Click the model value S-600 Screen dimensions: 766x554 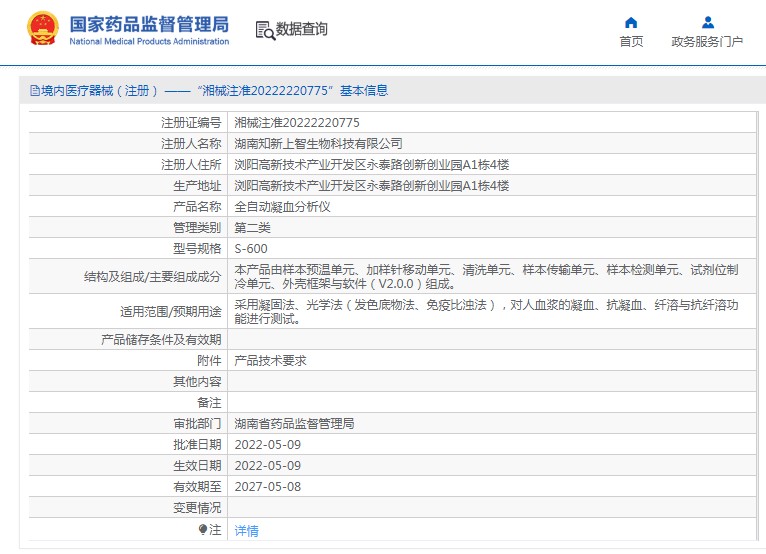251,249
